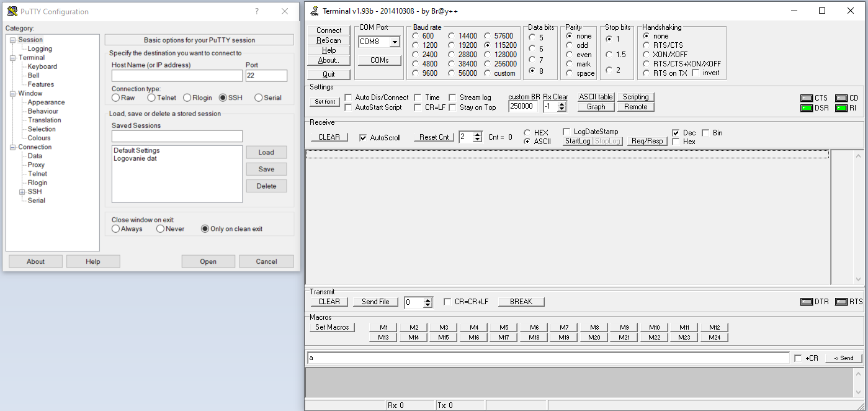Viewport: 868px width, 411px height.
Task: Click the -> Send button
Action: (844, 358)
